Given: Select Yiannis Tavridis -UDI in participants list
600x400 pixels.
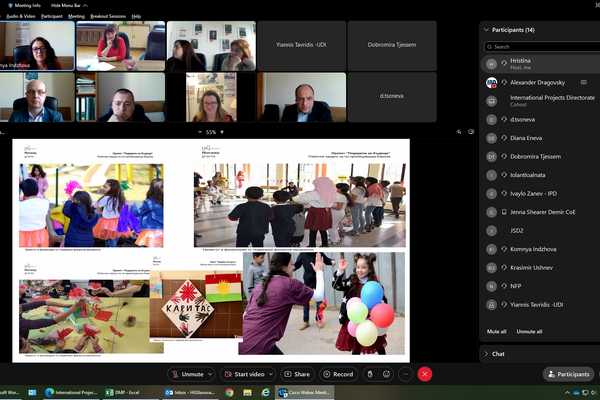Looking at the screenshot, I should pos(540,304).
